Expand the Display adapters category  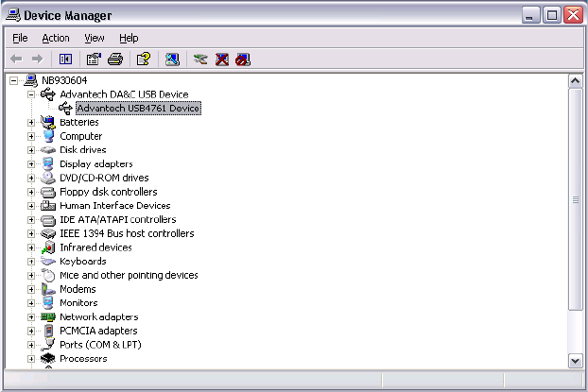[x=31, y=163]
